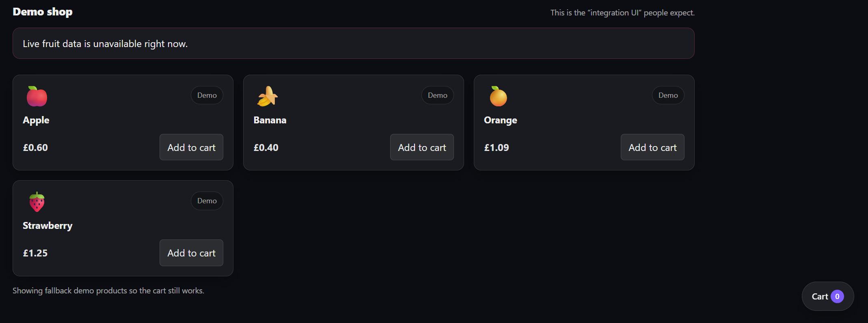Open the floating Cart button
The image size is (868, 323).
828,297
